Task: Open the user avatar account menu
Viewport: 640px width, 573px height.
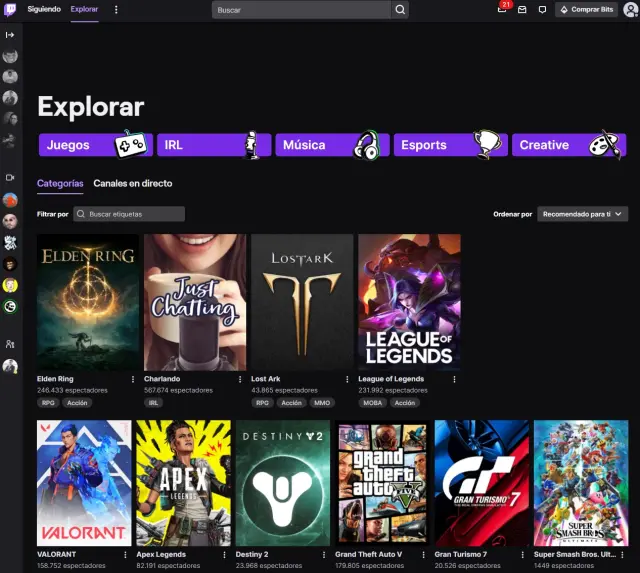Action: [630, 9]
